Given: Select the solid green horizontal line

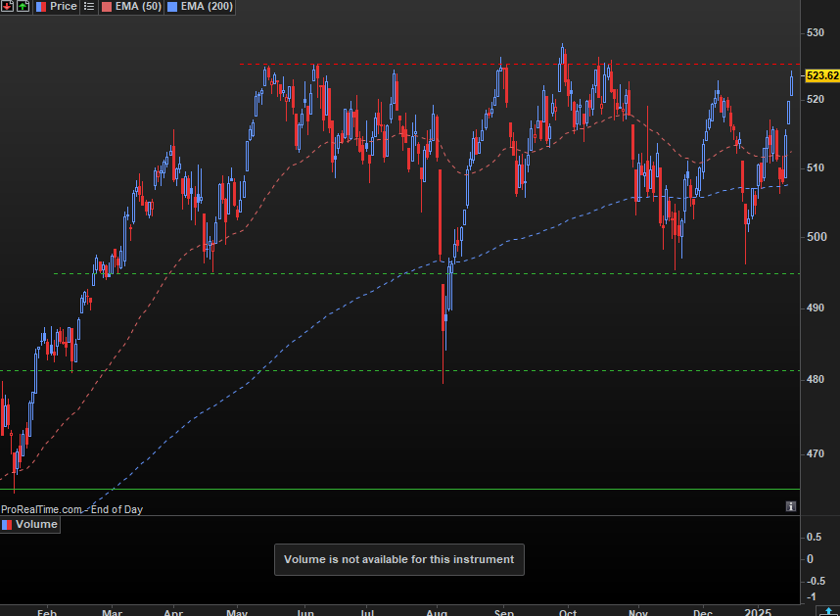Looking at the screenshot, I should click(x=399, y=489).
